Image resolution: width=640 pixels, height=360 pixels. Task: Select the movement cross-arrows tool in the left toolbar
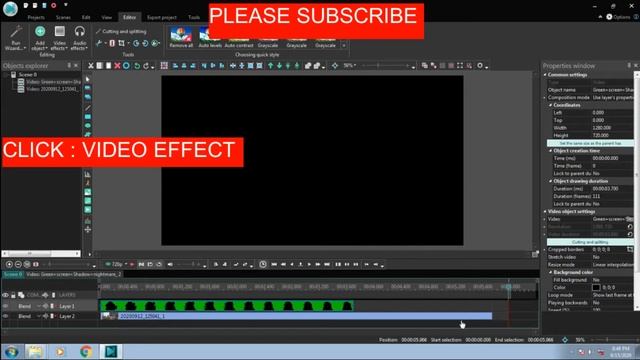click(x=87, y=229)
